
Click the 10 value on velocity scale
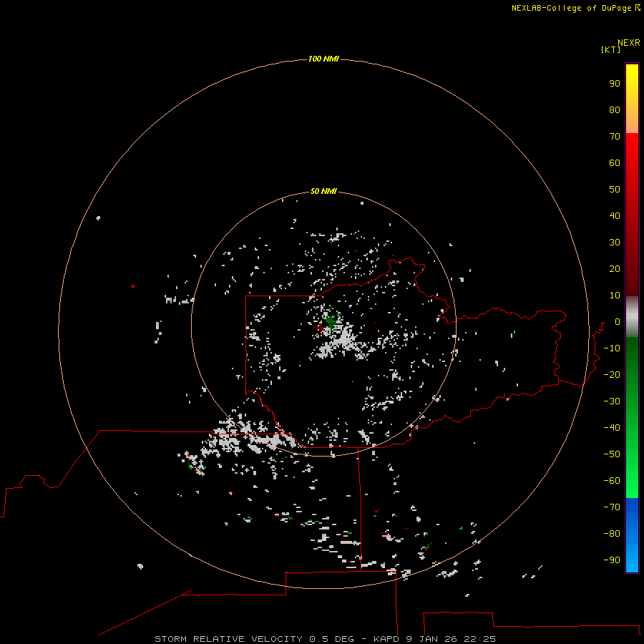coord(615,296)
